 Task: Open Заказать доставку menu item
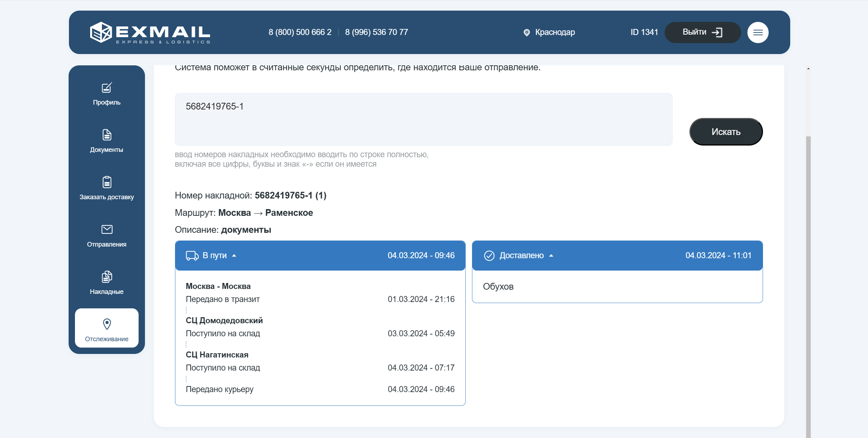pos(106,197)
